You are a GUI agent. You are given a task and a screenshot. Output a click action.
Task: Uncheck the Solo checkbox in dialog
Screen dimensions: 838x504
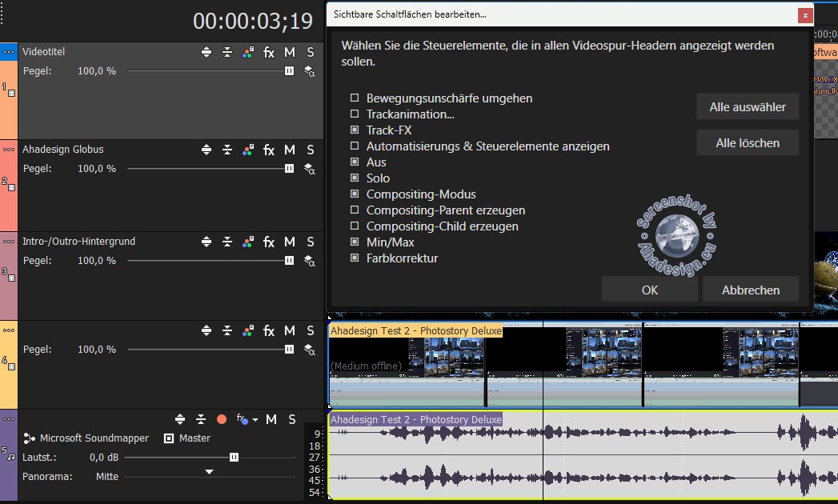click(x=355, y=178)
